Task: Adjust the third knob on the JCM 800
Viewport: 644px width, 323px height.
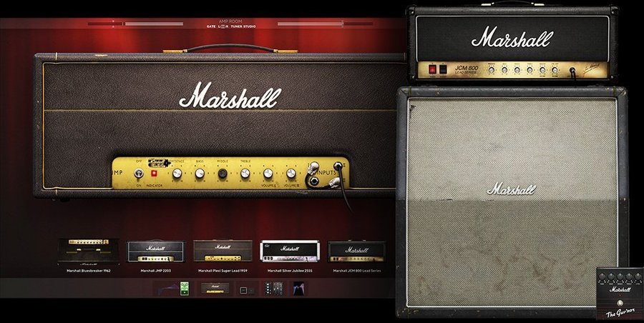Action: point(517,70)
